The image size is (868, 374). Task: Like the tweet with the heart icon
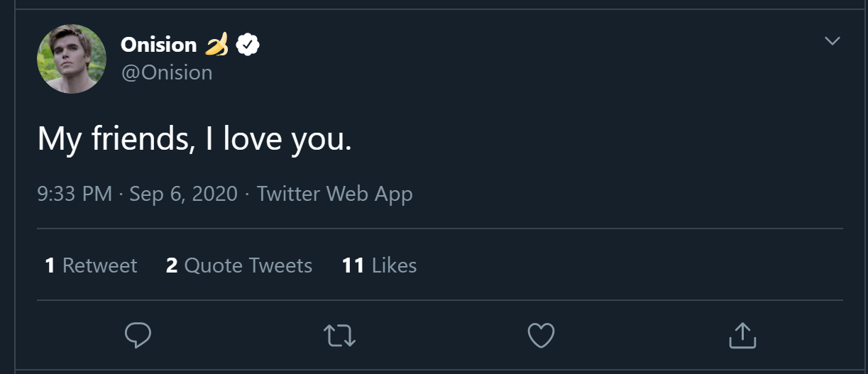pos(541,335)
